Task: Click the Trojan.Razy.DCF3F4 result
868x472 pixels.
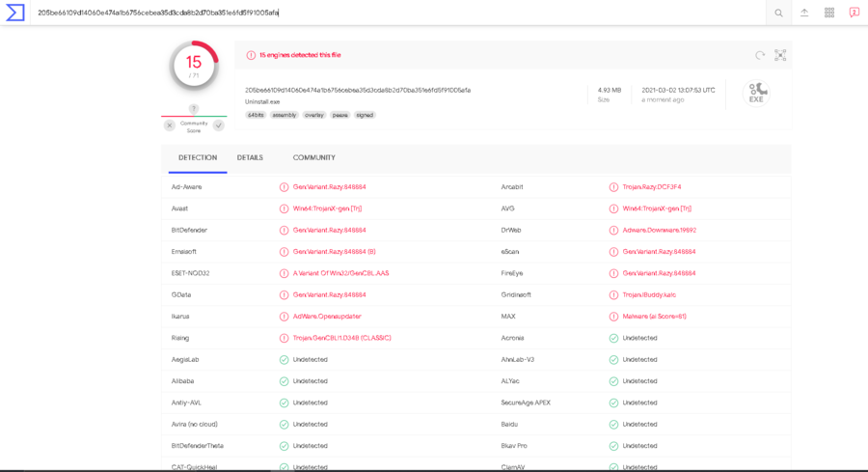Action: click(652, 187)
